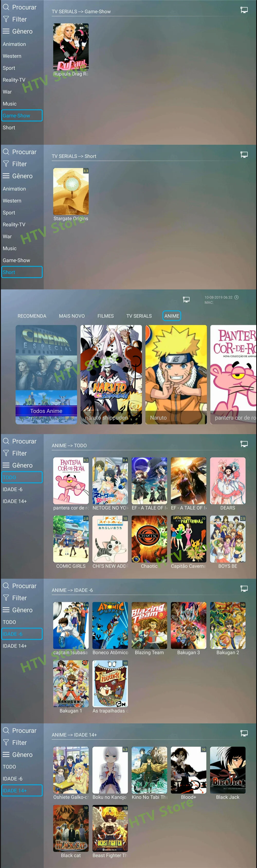257x868 pixels.
Task: Click the search magnifier icon on ANIME IDADE 14+ screen
Action: (6, 730)
